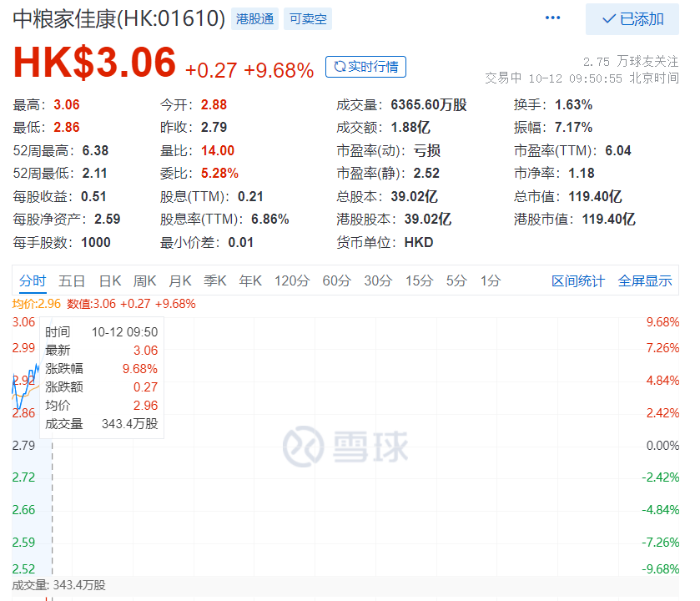700x601 pixels.
Task: Click the 实时行情 refresh button
Action: 365,67
